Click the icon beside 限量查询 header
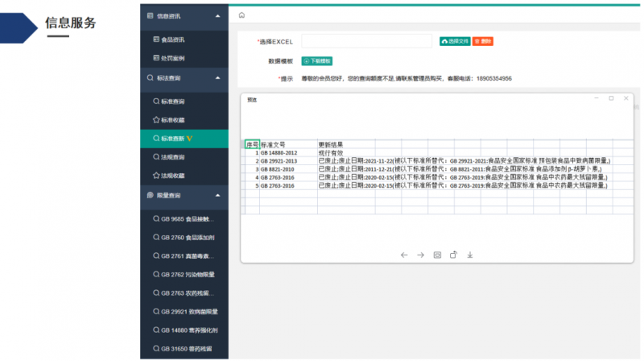Viewport: 644px width, 361px height. click(x=150, y=195)
